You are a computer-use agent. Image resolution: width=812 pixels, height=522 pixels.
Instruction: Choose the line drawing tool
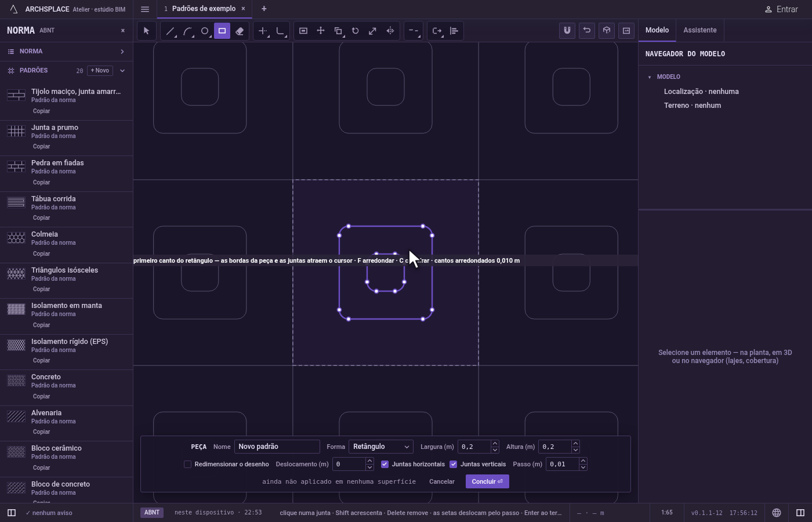(170, 31)
